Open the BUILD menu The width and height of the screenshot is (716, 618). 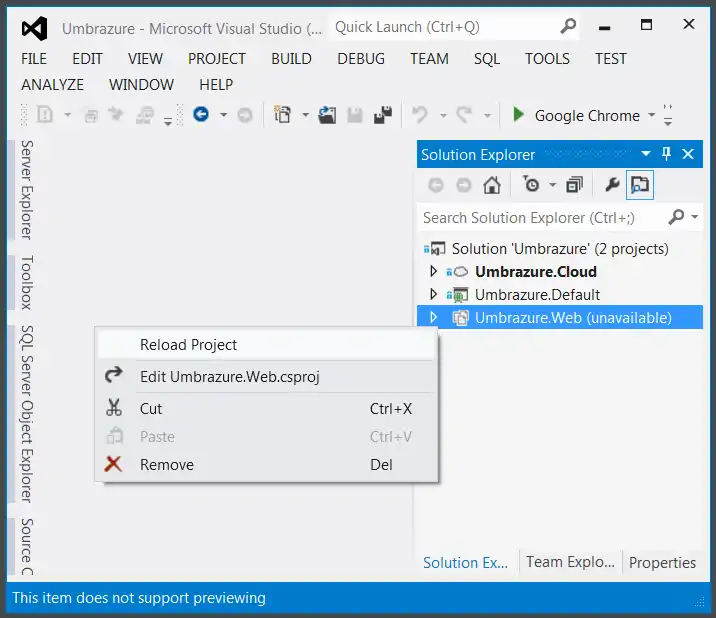(291, 58)
